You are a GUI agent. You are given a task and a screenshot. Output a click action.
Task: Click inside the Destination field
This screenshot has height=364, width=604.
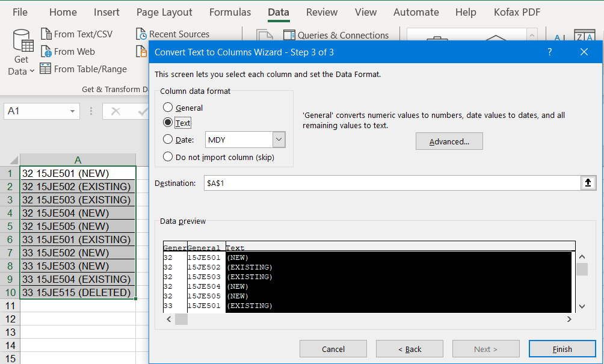(x=392, y=183)
